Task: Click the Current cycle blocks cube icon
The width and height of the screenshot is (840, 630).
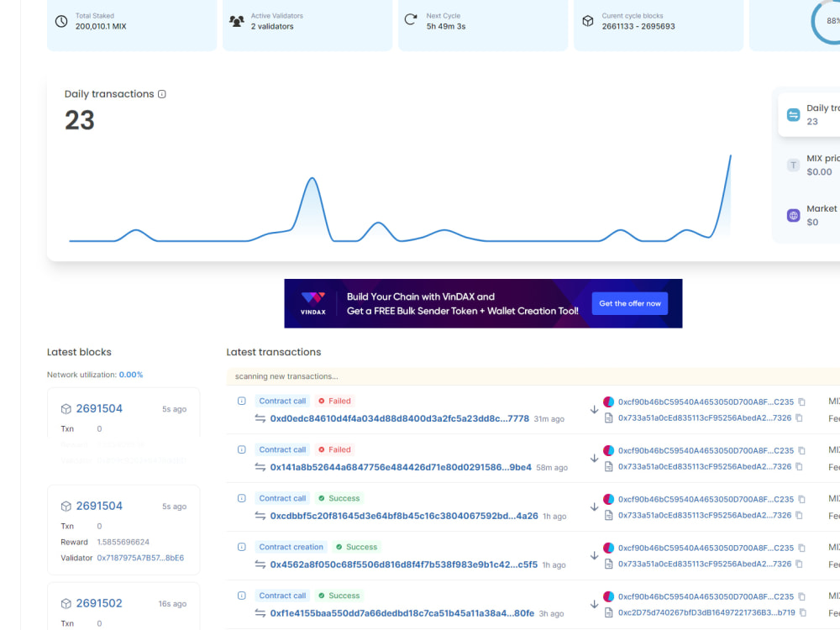Action: 588,21
